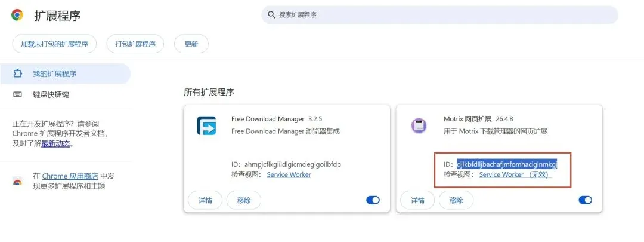The height and width of the screenshot is (242, 644).
Task: Click the 加载未打包的扩展程序 button
Action: click(x=55, y=44)
